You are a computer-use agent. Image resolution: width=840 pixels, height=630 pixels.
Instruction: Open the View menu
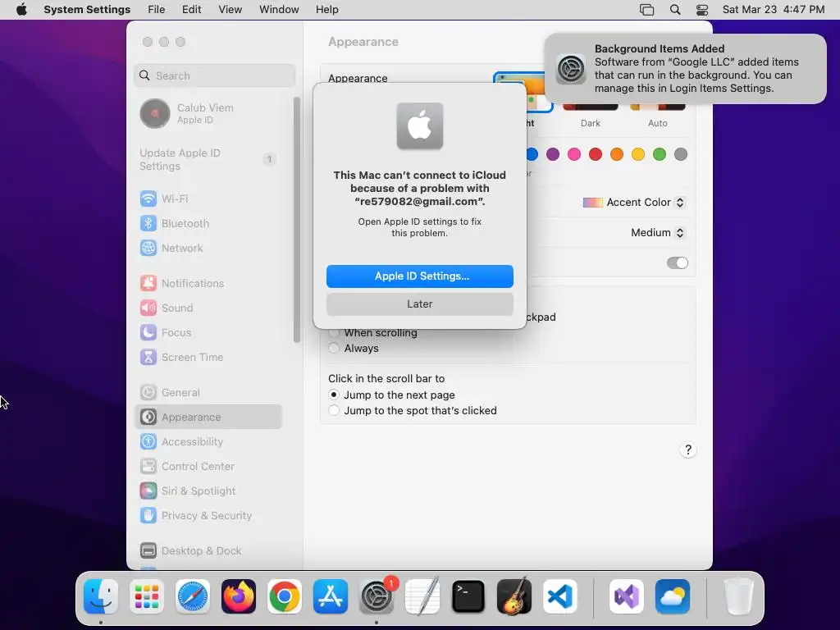point(230,10)
